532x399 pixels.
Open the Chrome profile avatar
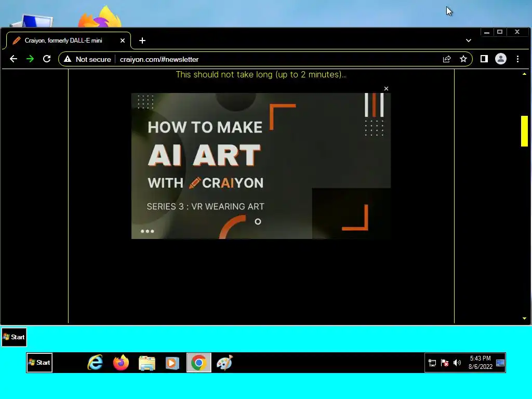click(x=500, y=59)
